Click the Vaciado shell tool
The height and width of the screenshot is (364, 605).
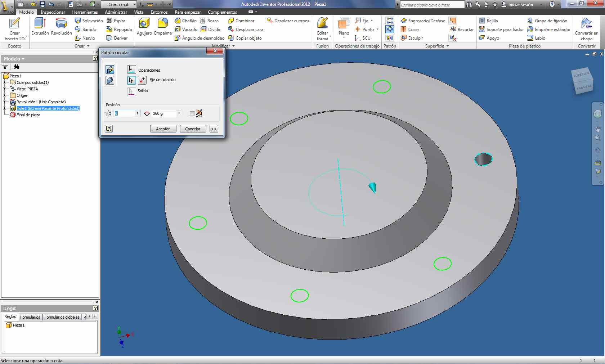186,30
